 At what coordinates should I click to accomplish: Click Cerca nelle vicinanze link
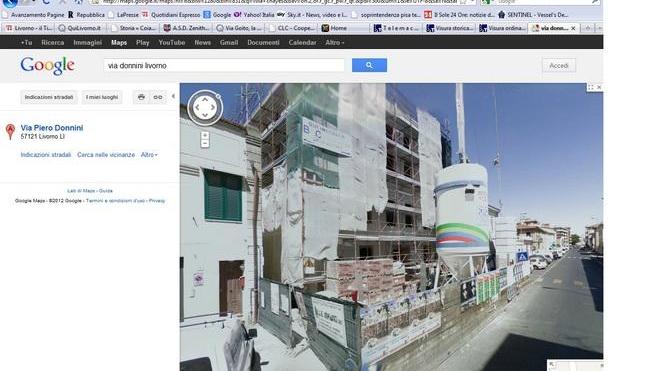point(106,155)
